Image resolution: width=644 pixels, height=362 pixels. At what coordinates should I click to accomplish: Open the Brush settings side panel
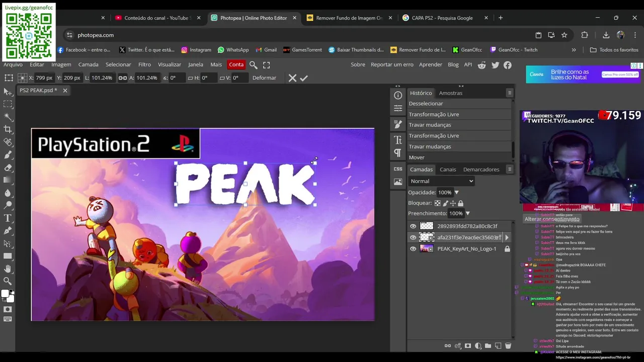tap(398, 124)
